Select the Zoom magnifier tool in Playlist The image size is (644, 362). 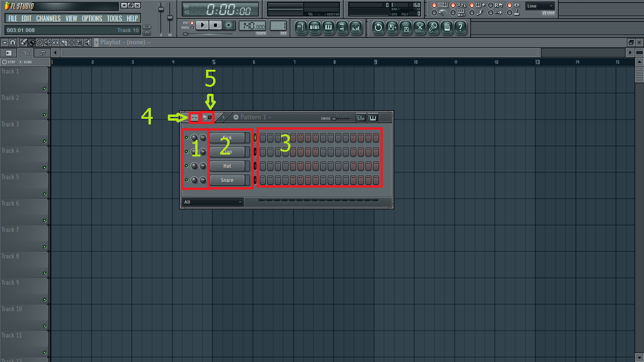tap(80, 42)
